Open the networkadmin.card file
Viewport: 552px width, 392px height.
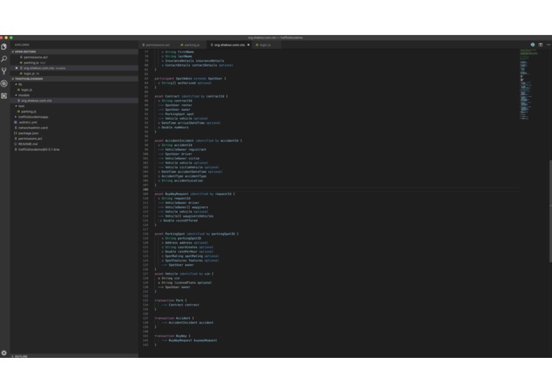point(33,128)
